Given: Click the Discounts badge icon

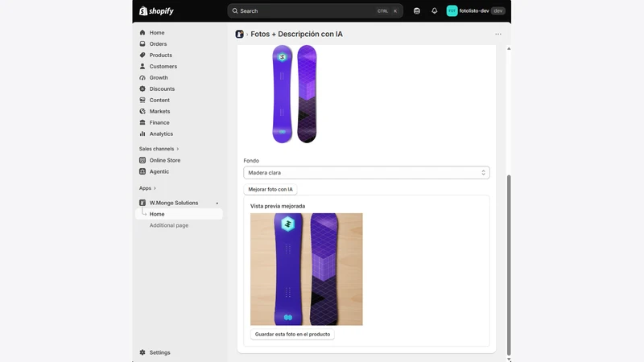Looking at the screenshot, I should coord(142,88).
